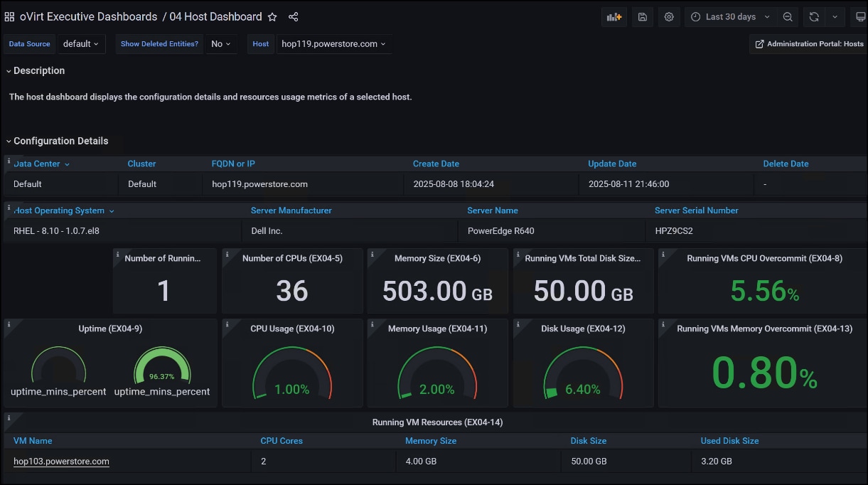The width and height of the screenshot is (868, 485).
Task: Click the Create Date column header
Action: (436, 164)
